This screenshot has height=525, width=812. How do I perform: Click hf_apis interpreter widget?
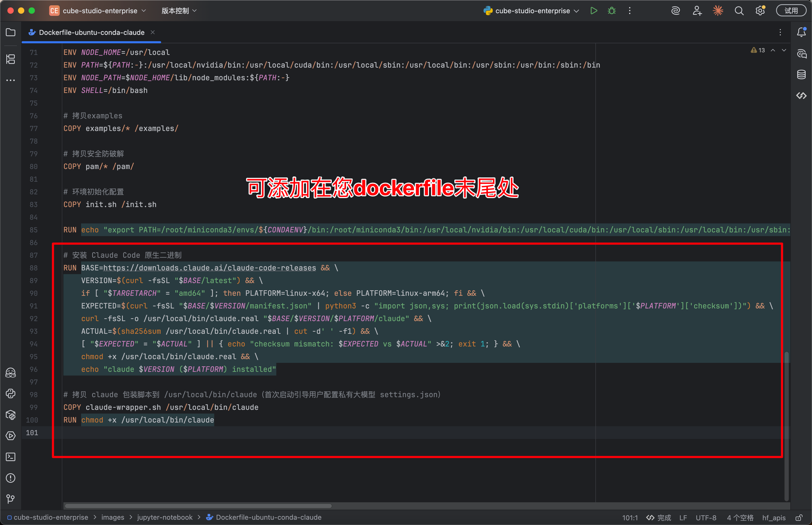[774, 518]
